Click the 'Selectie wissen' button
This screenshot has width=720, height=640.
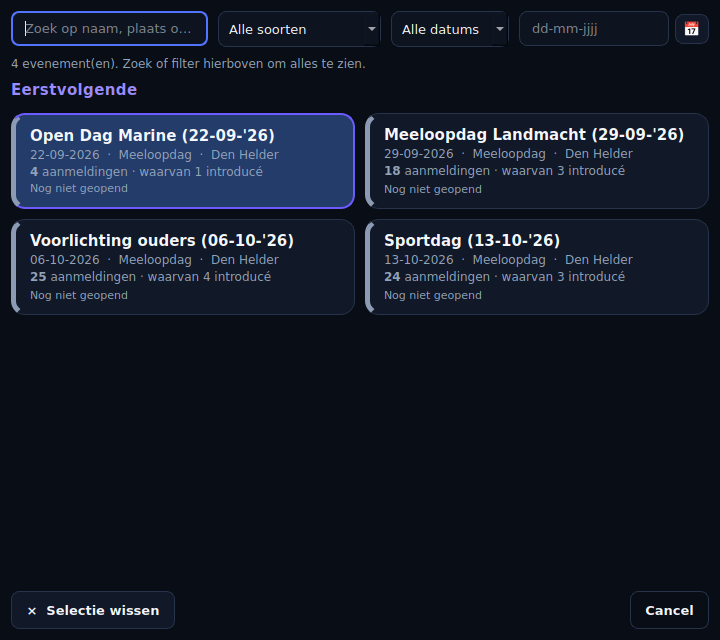click(93, 610)
